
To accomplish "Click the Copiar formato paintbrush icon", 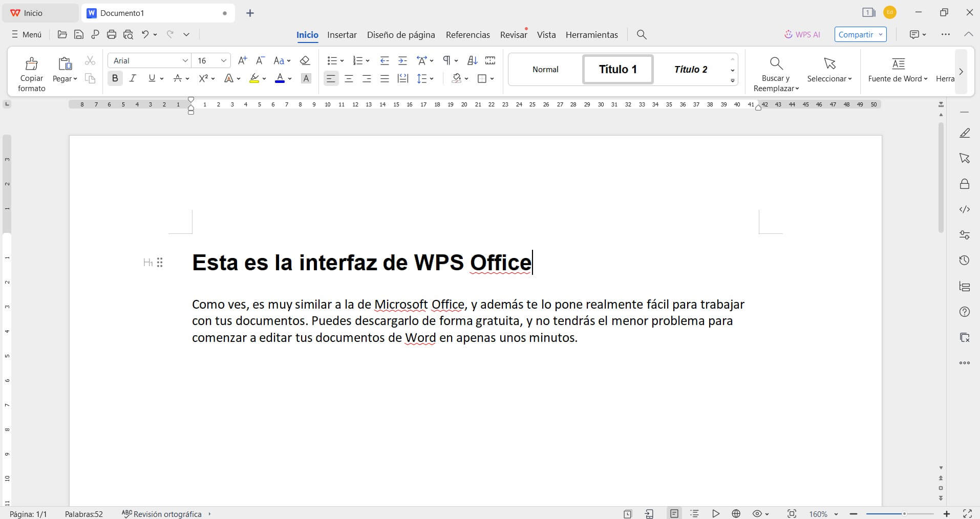I will pyautogui.click(x=31, y=64).
